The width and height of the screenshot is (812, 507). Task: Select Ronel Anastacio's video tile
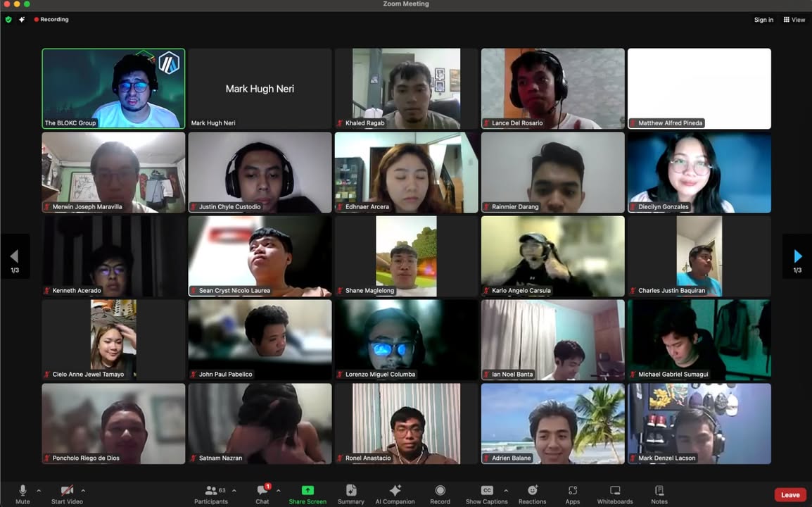[x=407, y=423]
